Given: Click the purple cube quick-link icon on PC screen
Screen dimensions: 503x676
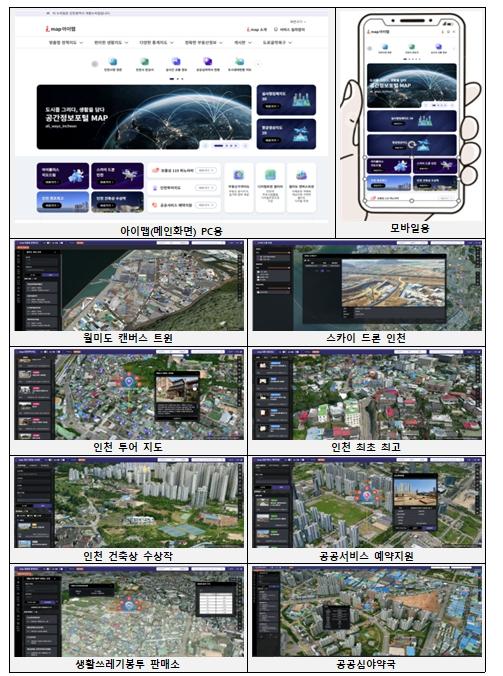Looking at the screenshot, I should coord(176,62).
